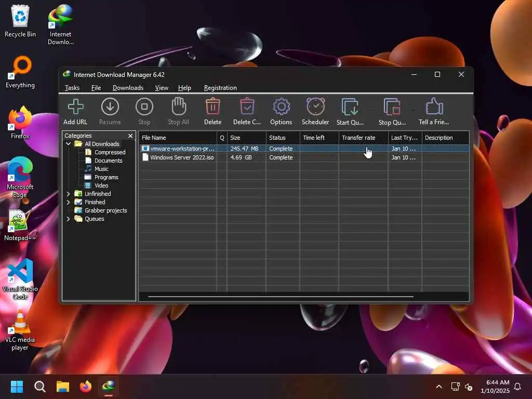
Task: Click the 4.69 GB size cell
Action: (x=241, y=157)
